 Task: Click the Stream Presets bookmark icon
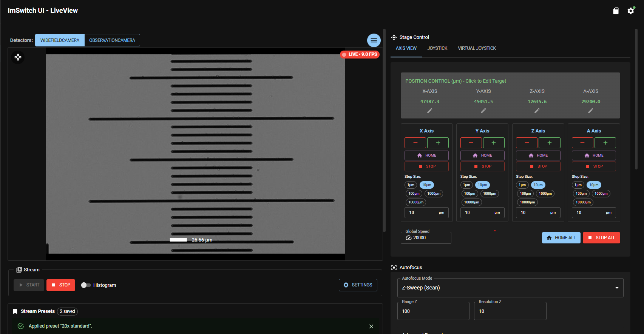(15, 311)
